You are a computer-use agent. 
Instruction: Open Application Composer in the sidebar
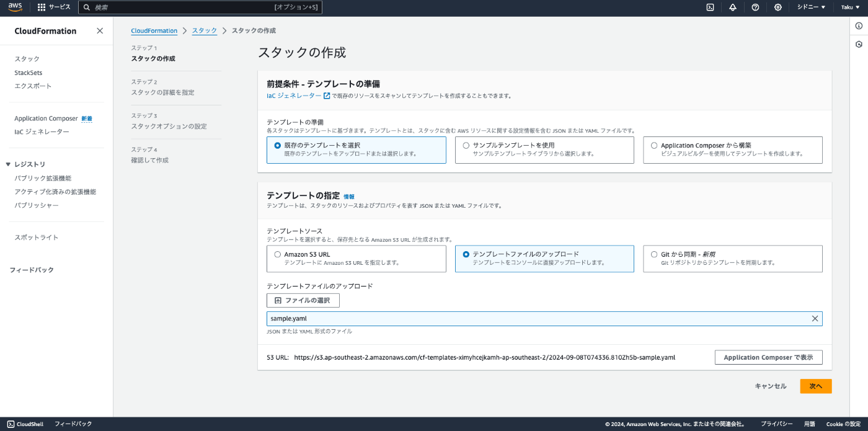tap(46, 118)
